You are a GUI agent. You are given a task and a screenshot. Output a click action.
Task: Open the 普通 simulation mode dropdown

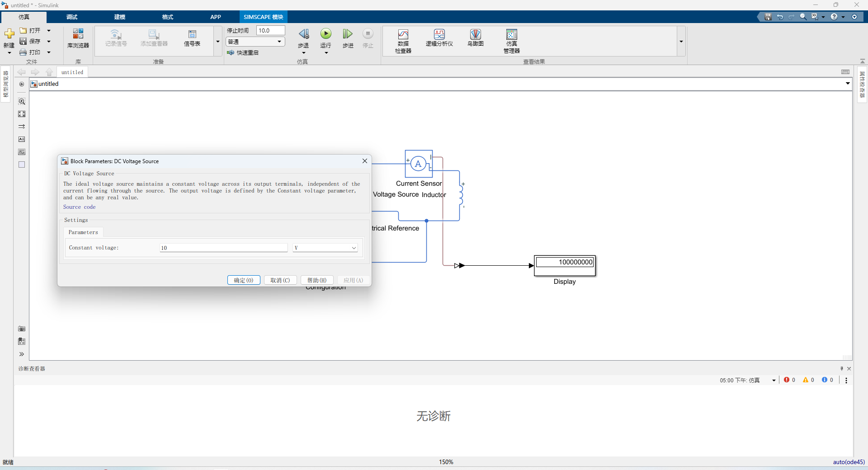255,42
